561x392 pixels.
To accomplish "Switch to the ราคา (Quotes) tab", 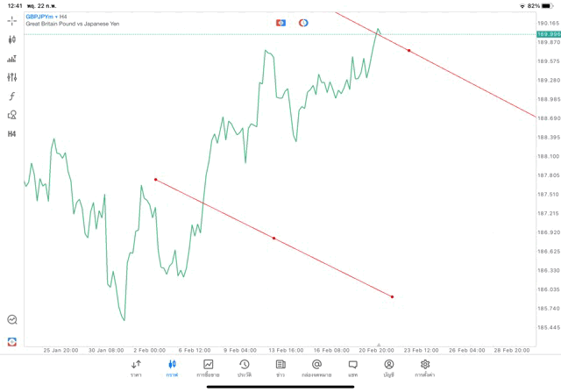I will (136, 367).
